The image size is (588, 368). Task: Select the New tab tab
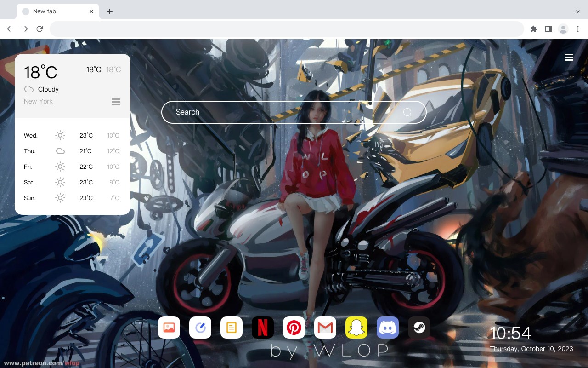pyautogui.click(x=57, y=11)
